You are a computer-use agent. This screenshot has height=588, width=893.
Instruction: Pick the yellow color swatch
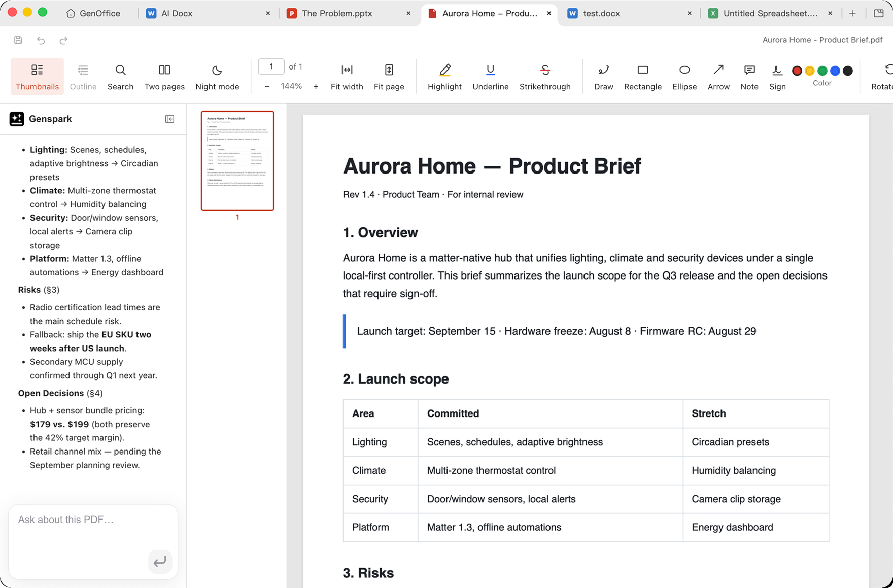[x=810, y=71]
